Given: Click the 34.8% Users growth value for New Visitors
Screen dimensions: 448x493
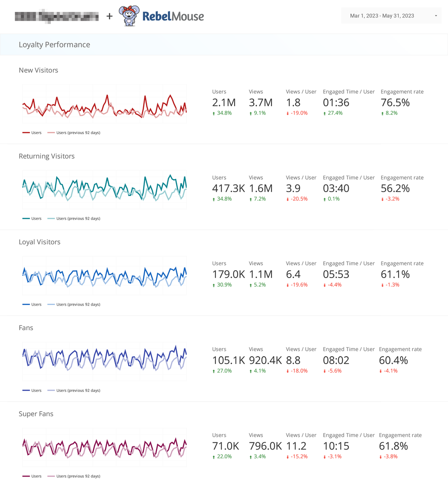Looking at the screenshot, I should pos(223,113).
